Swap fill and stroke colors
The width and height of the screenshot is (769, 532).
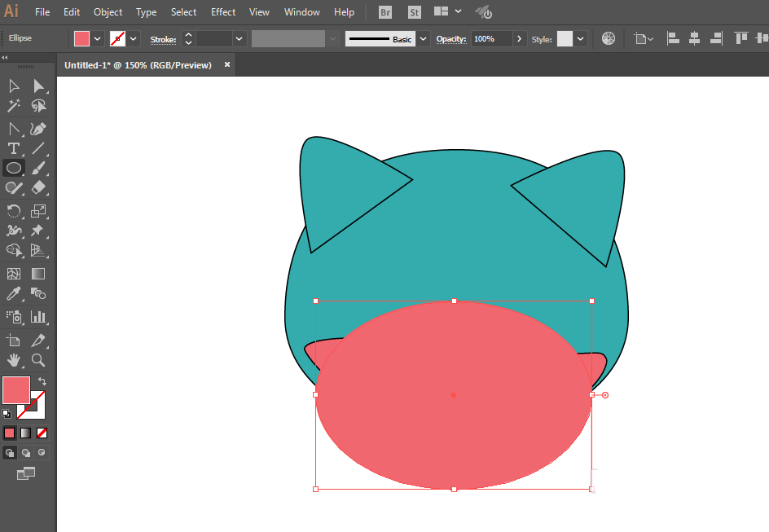click(x=42, y=381)
